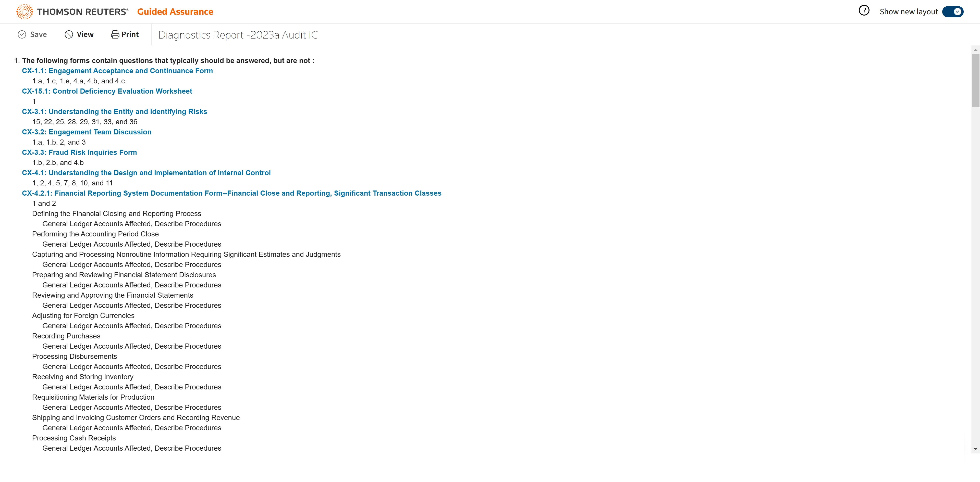
Task: Click the View circle-slash icon
Action: (69, 35)
